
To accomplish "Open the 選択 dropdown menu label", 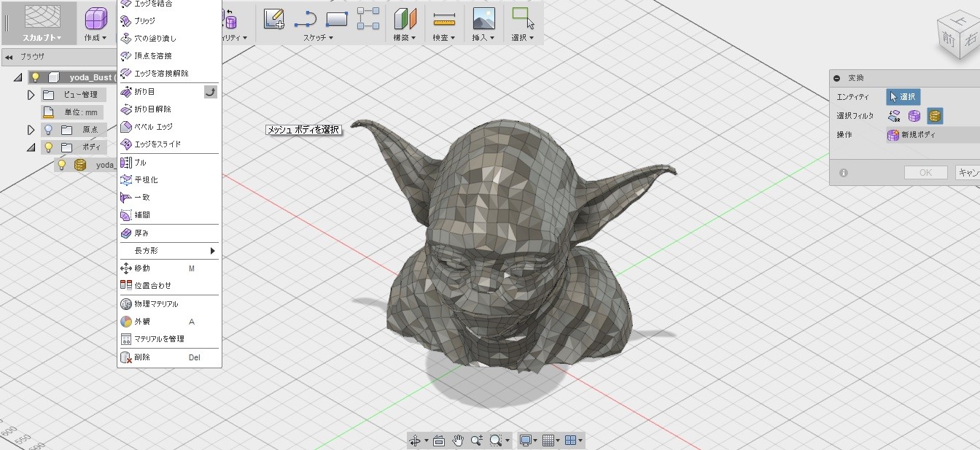I will point(523,37).
